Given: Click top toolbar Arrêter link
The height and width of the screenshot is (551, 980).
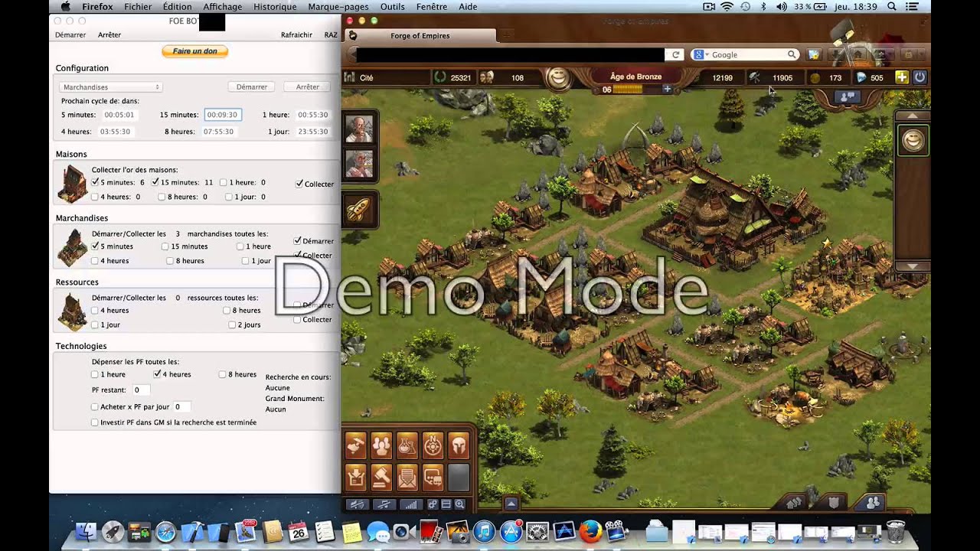Looking at the screenshot, I should (109, 35).
